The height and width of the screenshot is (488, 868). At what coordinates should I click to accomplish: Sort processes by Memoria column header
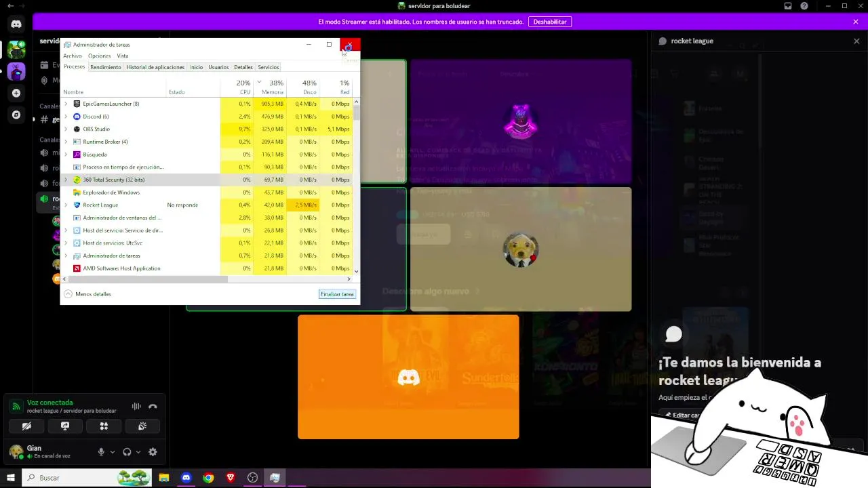point(269,87)
